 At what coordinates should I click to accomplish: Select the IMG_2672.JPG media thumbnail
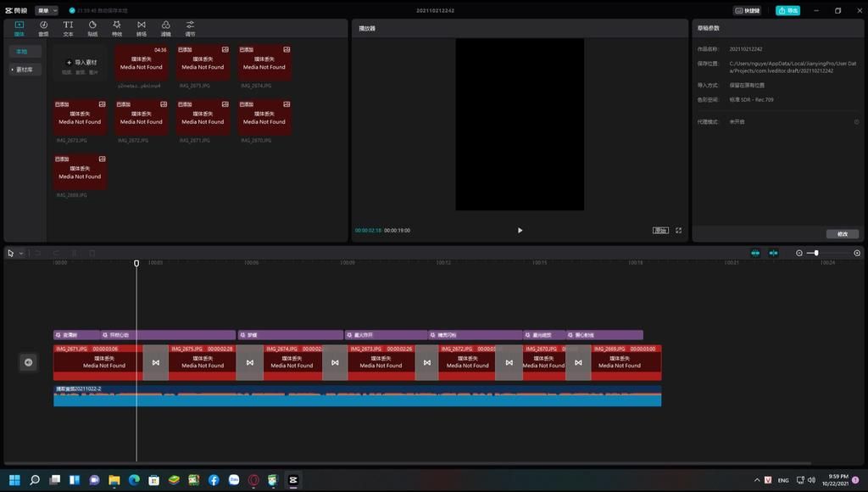coord(142,117)
